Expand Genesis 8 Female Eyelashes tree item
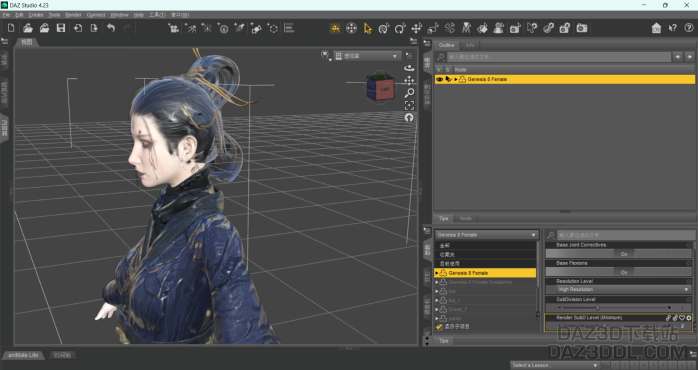 pyautogui.click(x=437, y=282)
